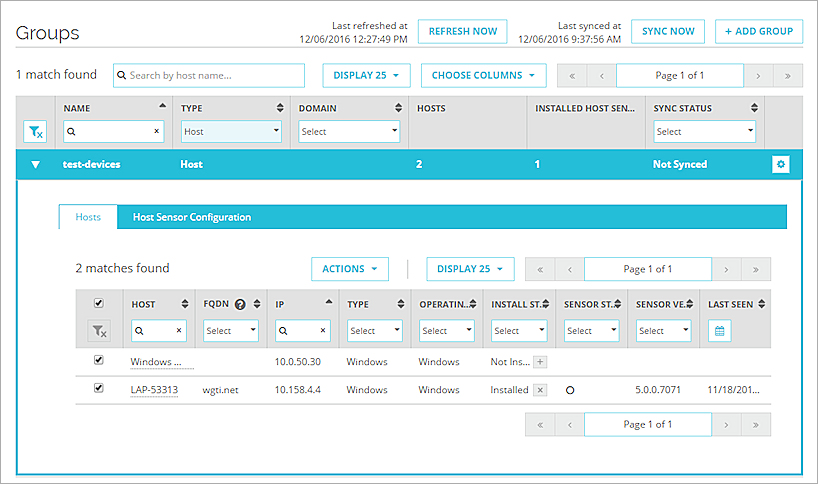Open Sensor Status filter dropdown

(592, 331)
